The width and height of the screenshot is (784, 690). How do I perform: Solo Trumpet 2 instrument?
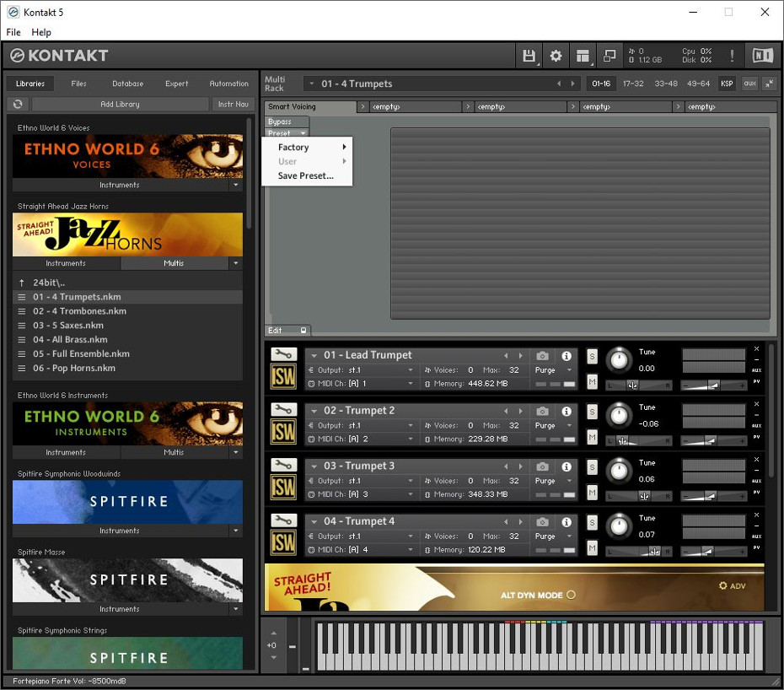[592, 412]
